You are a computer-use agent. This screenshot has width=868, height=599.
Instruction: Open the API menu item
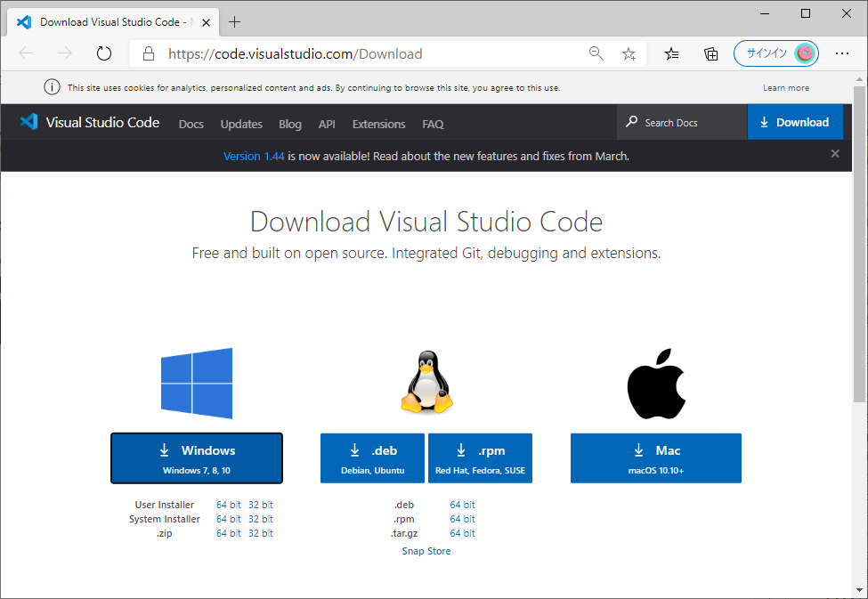pos(327,124)
